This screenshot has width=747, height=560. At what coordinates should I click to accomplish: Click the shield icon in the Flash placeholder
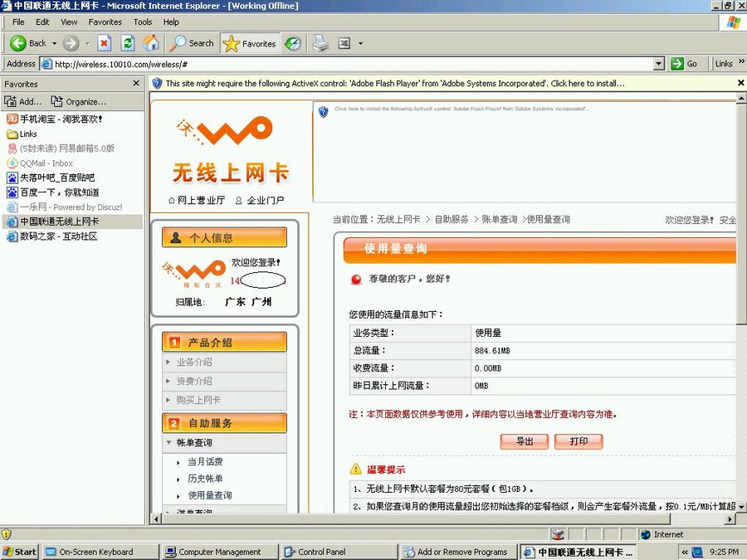coord(324,112)
